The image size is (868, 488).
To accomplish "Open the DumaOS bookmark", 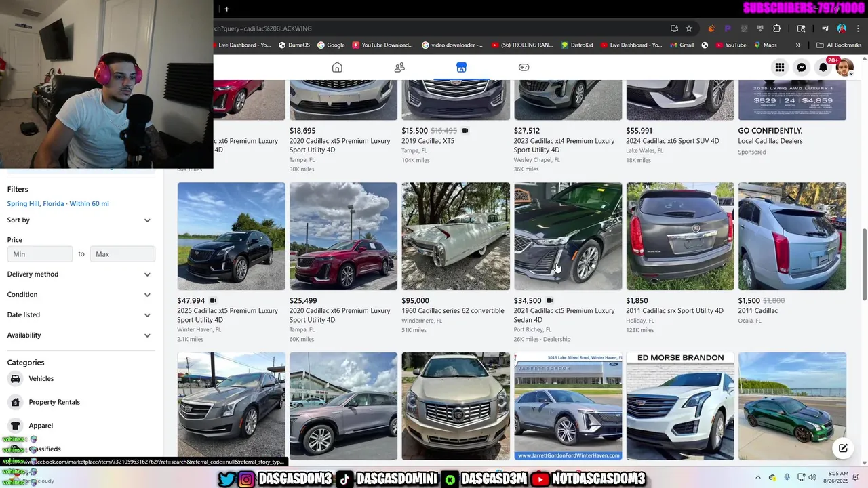I will [294, 45].
